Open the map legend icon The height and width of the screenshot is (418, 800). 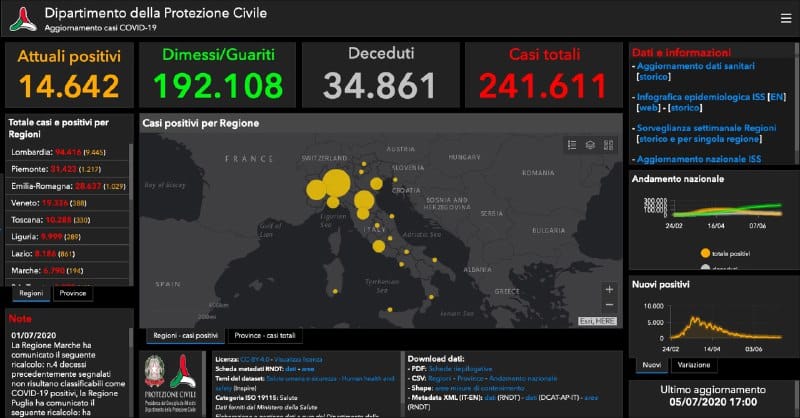(x=572, y=145)
